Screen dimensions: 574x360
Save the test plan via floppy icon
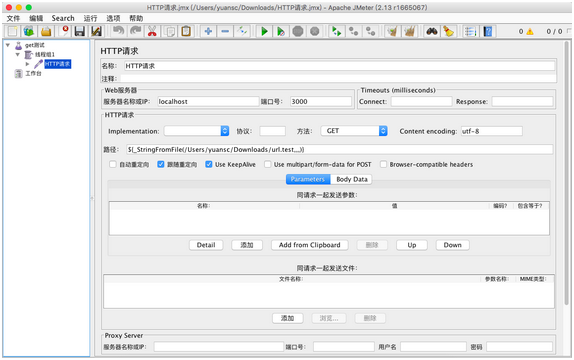[x=79, y=31]
